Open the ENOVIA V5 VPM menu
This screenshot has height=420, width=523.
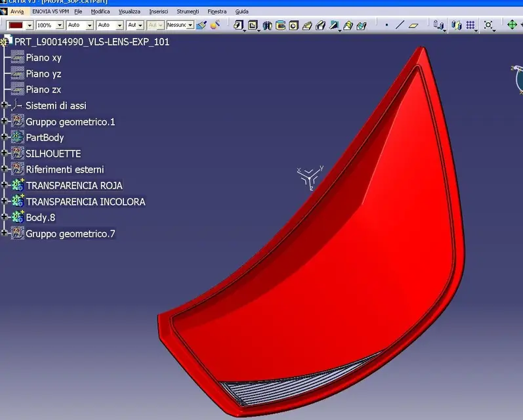pos(51,11)
